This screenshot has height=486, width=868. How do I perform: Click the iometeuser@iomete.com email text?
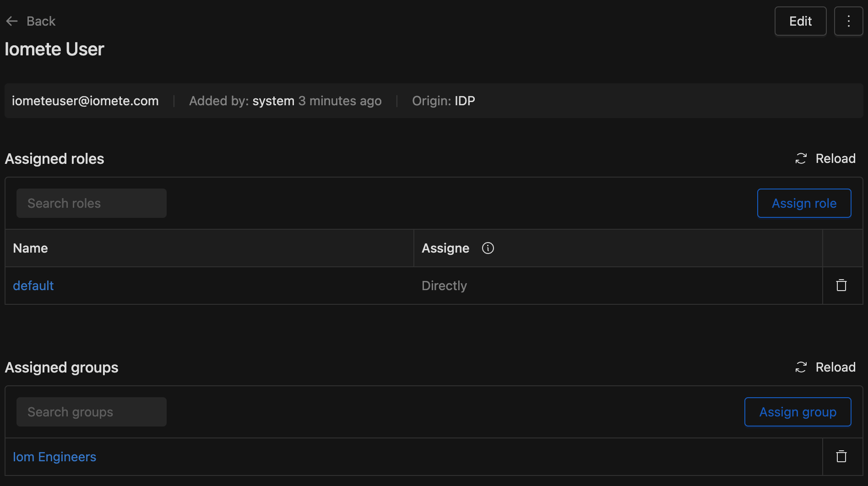(85, 101)
